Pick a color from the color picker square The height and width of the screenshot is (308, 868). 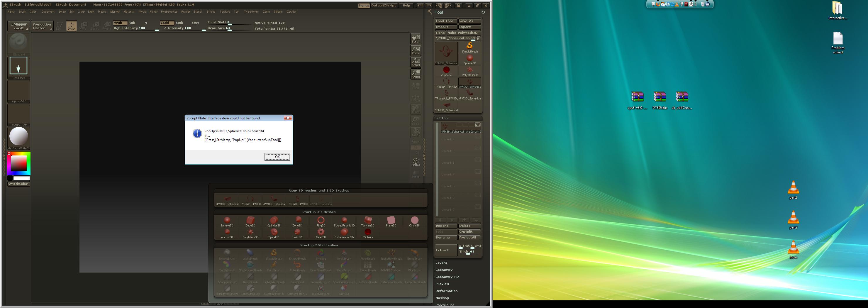(x=18, y=163)
